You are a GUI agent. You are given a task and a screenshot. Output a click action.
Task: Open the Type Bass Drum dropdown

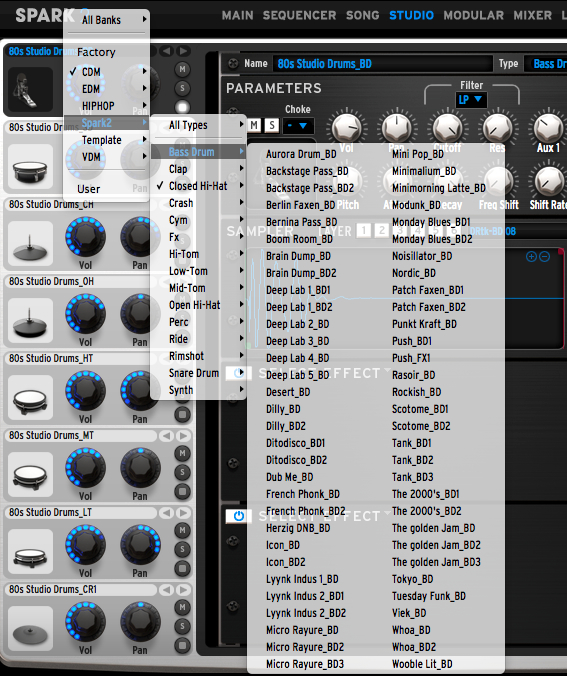click(547, 64)
